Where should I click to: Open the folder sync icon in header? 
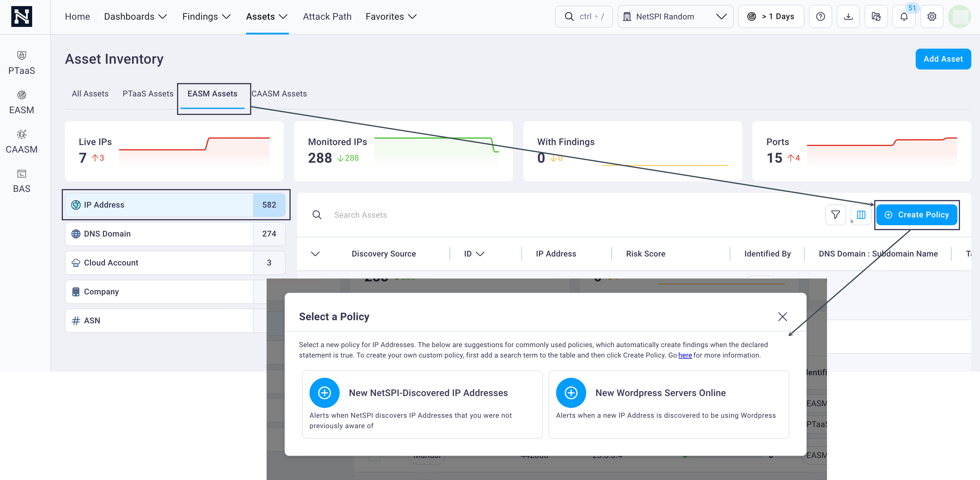[876, 16]
